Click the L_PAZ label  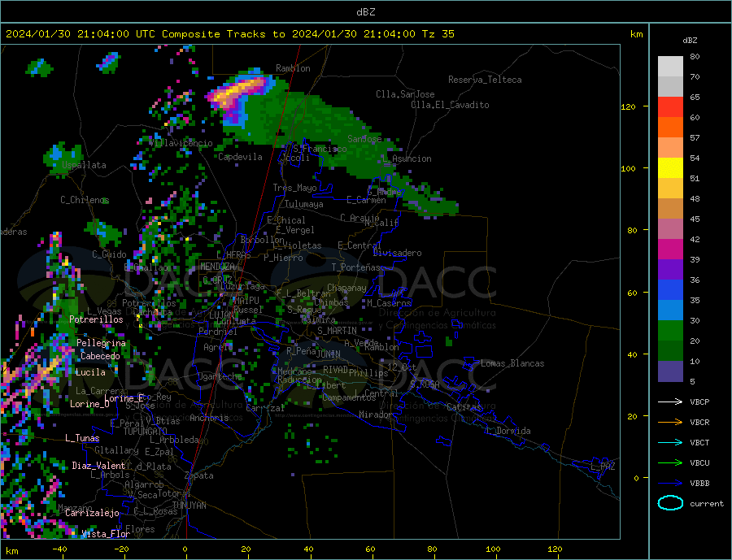point(603,467)
